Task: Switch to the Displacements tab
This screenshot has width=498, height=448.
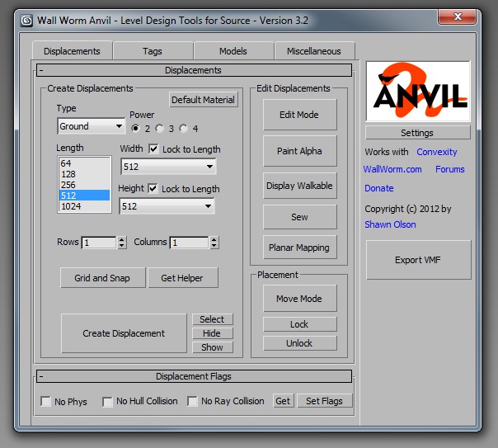Action: (72, 51)
